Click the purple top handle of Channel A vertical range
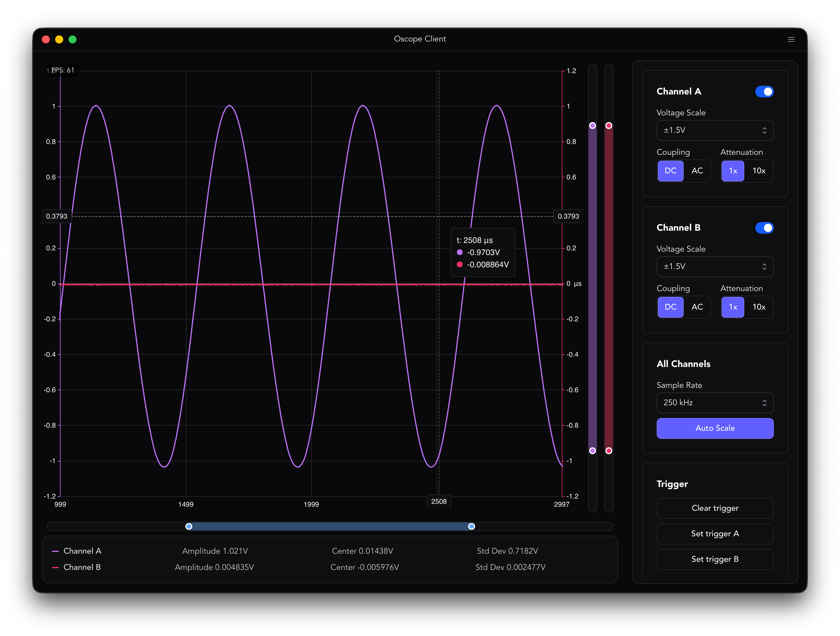Image resolution: width=840 pixels, height=636 pixels. (x=592, y=126)
